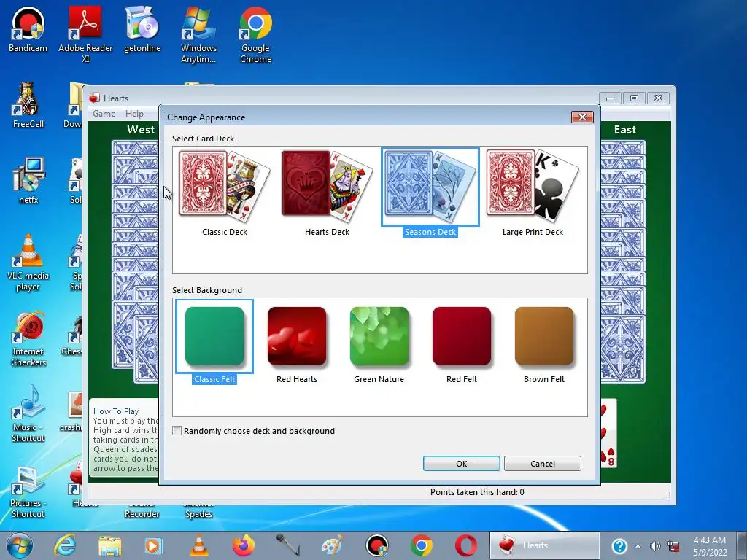Open the volume speaker tray icon
Viewport: 747px width, 560px height.
656,546
